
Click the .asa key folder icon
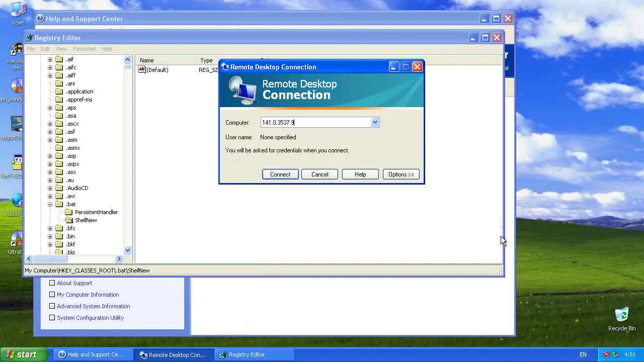pos(59,116)
